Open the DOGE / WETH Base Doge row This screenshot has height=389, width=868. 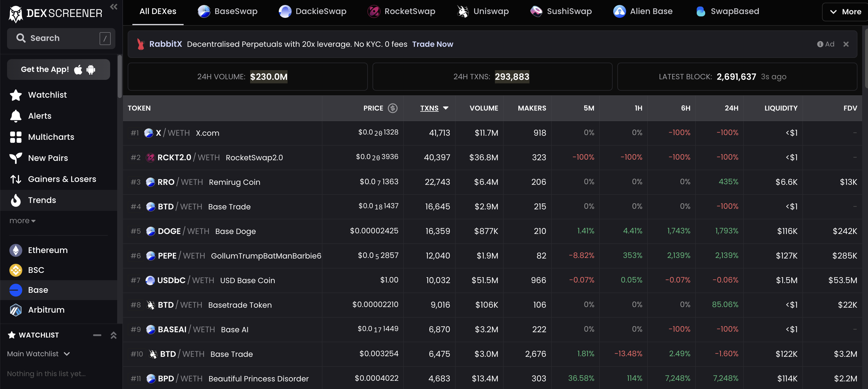click(492, 231)
